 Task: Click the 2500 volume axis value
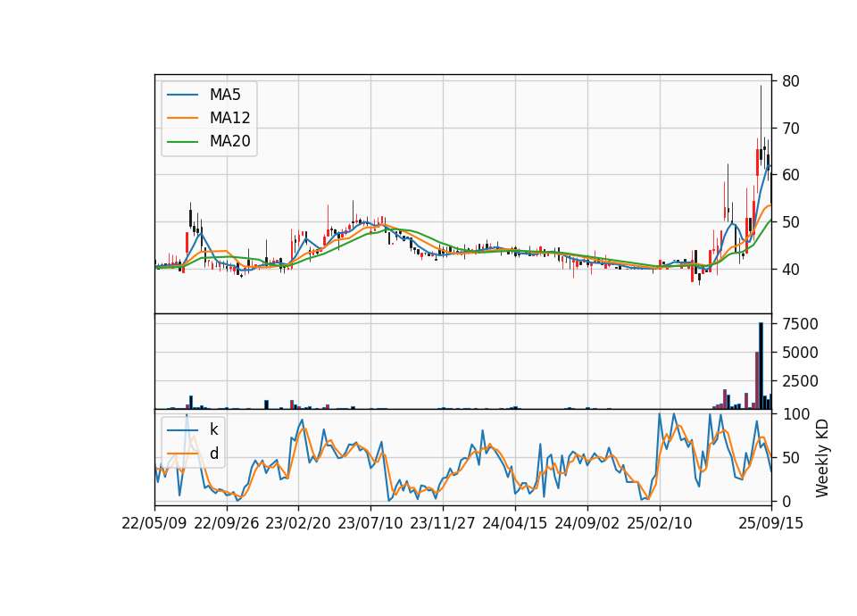[800, 381]
